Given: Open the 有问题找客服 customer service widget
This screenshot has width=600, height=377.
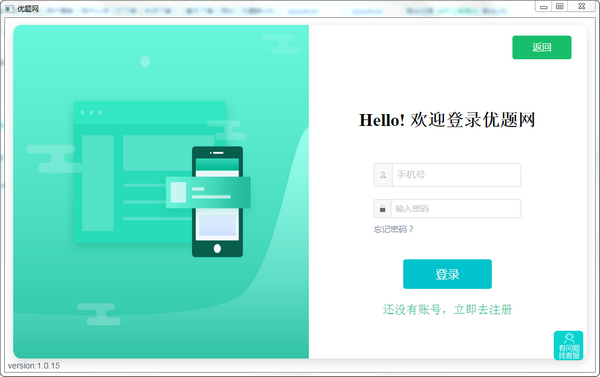Looking at the screenshot, I should coord(568,345).
